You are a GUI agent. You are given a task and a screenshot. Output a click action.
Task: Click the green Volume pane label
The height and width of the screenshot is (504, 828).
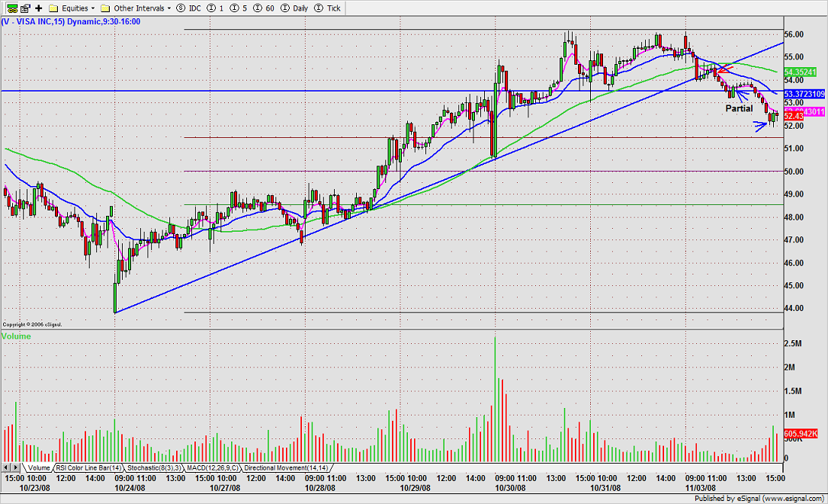click(16, 336)
